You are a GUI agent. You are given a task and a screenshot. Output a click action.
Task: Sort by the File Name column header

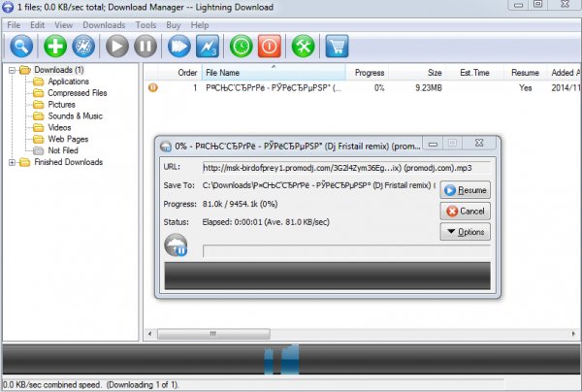[x=274, y=73]
